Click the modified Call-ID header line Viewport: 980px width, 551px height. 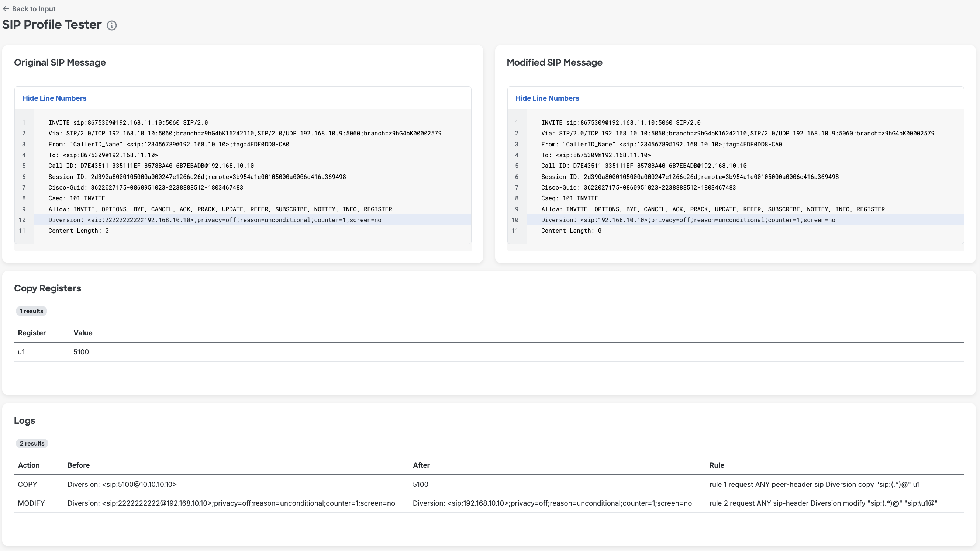tap(644, 166)
